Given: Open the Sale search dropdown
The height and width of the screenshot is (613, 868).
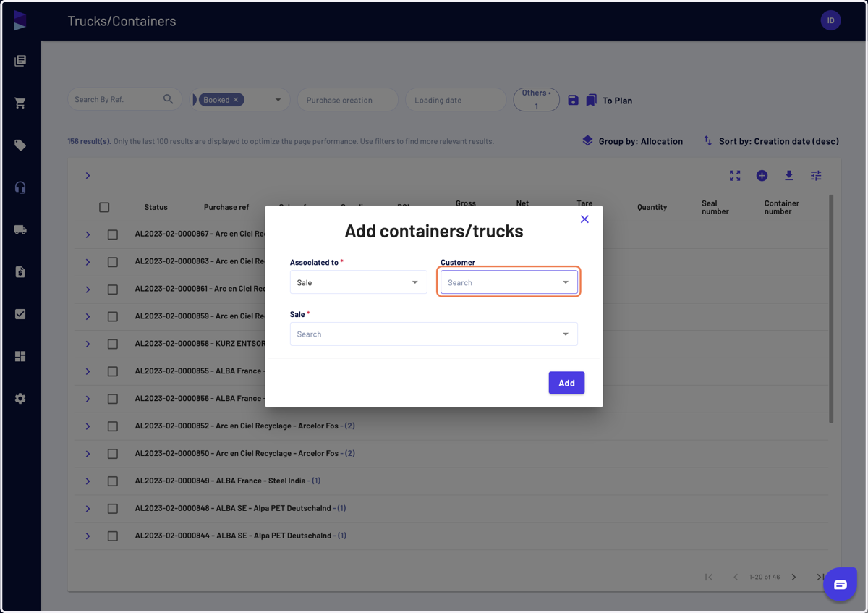Looking at the screenshot, I should (x=433, y=334).
